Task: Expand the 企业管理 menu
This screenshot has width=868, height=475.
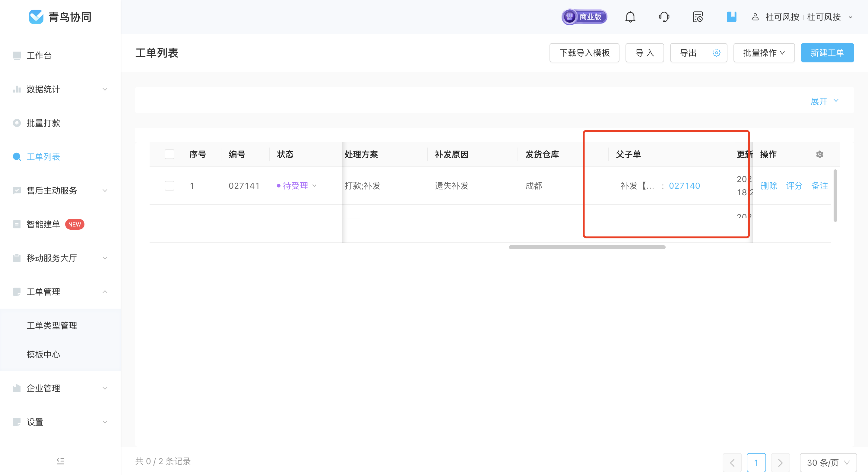Action: click(x=105, y=388)
